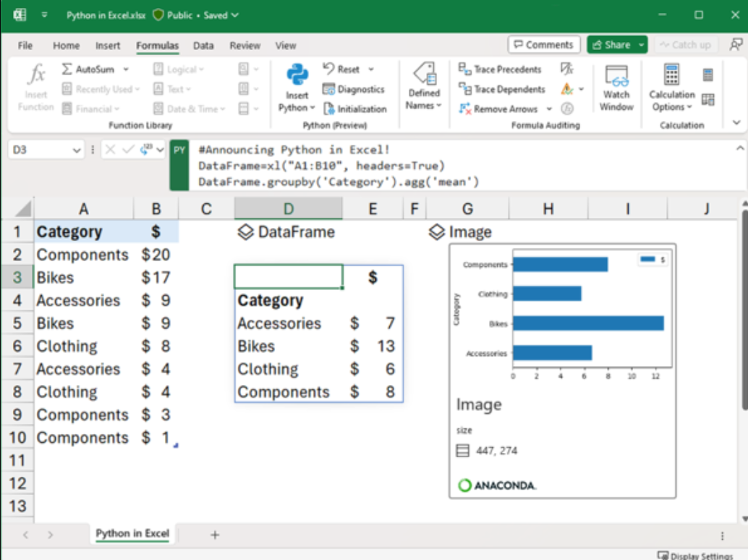Select row 5 header
This screenshot has width=748, height=560.
click(x=17, y=323)
